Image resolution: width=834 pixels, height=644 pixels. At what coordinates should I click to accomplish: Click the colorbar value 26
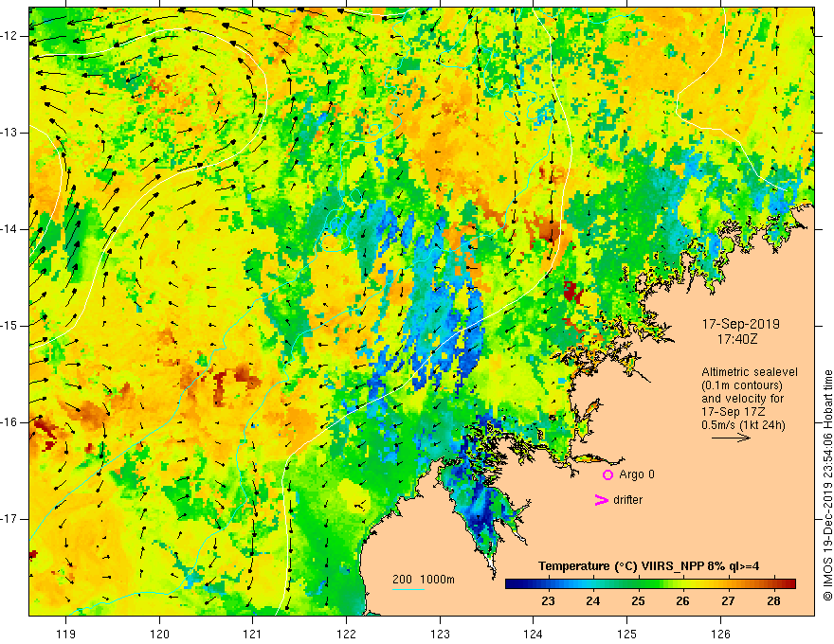click(x=683, y=601)
